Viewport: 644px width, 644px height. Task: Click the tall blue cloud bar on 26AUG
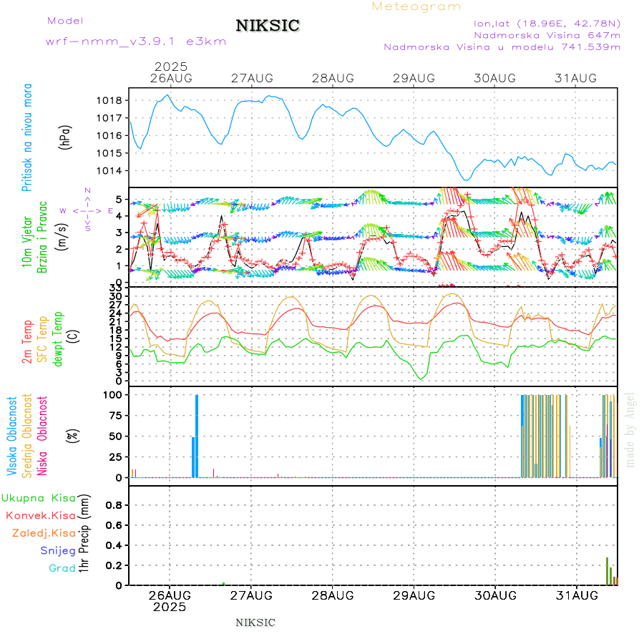coord(197,435)
